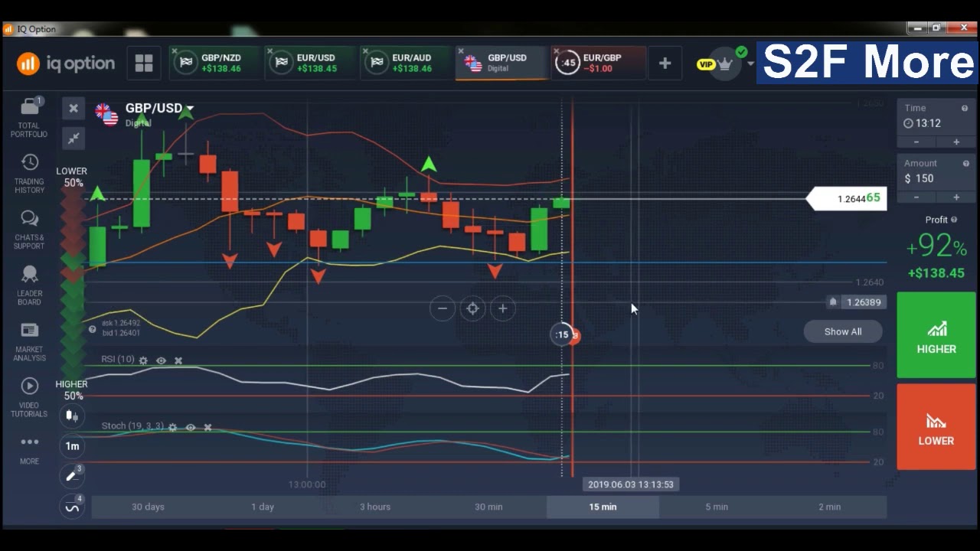This screenshot has height=551, width=980.
Task: Click the VIP crown account icon
Action: pos(724,64)
